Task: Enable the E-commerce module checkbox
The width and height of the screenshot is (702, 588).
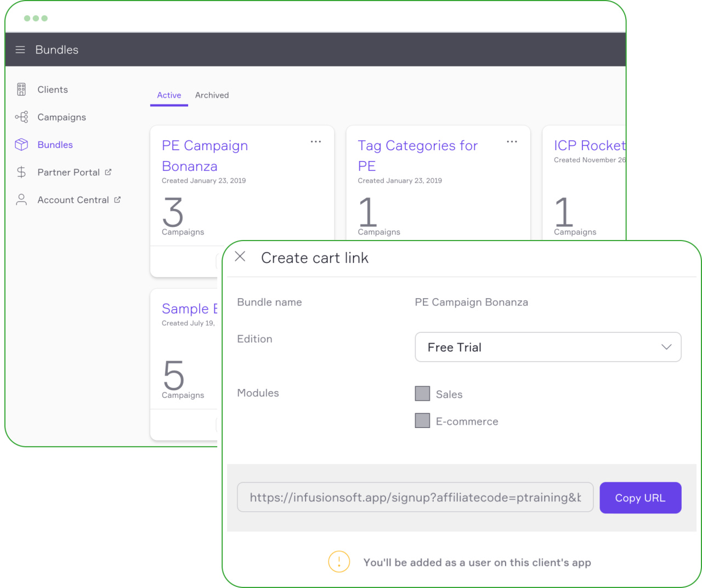Action: click(x=422, y=421)
